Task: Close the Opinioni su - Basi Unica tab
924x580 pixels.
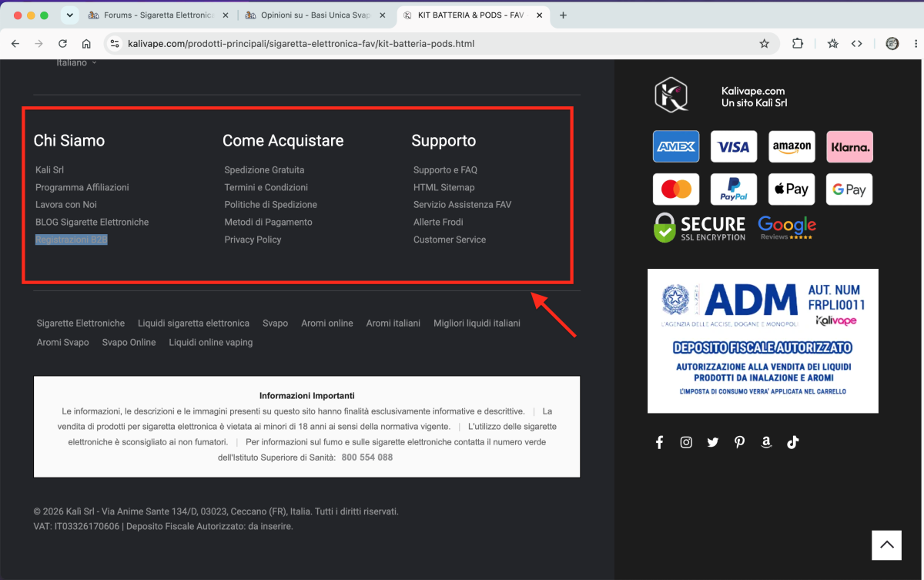Action: tap(383, 15)
